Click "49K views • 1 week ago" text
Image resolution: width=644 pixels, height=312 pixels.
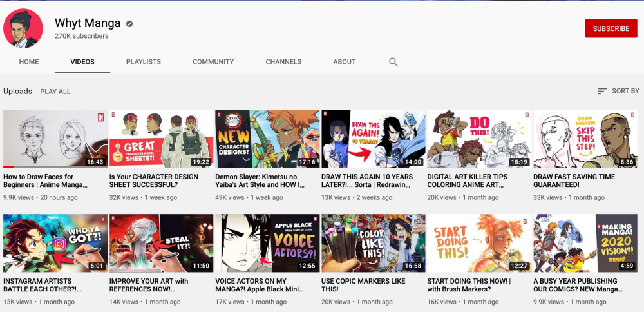click(x=249, y=197)
